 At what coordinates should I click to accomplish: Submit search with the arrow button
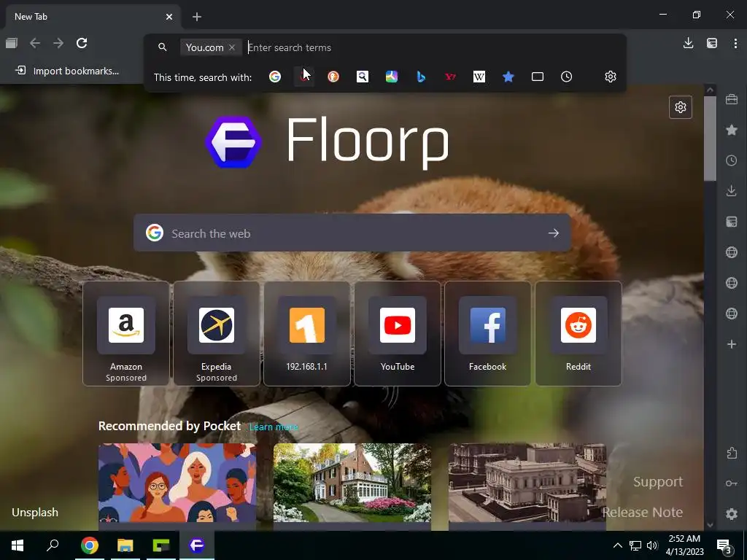(x=553, y=233)
